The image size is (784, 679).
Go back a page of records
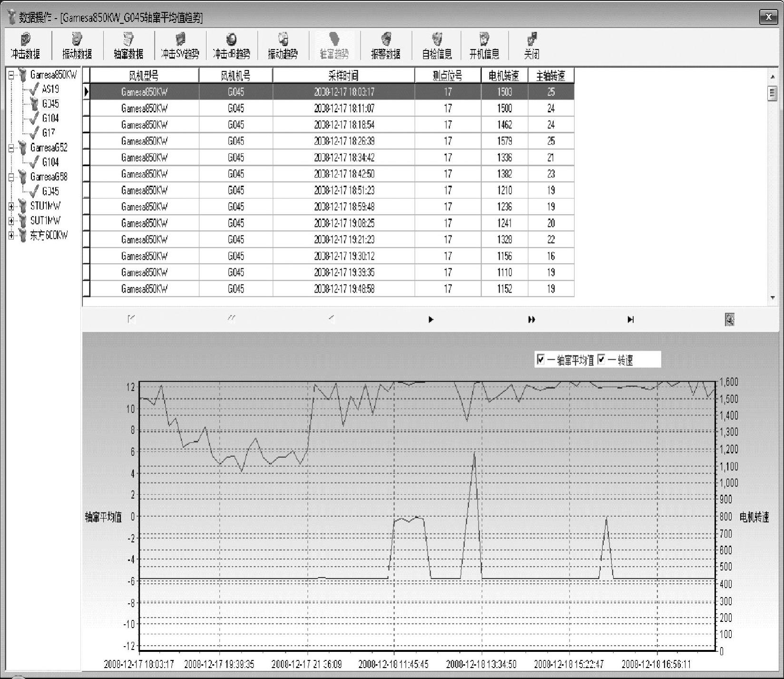(x=232, y=318)
